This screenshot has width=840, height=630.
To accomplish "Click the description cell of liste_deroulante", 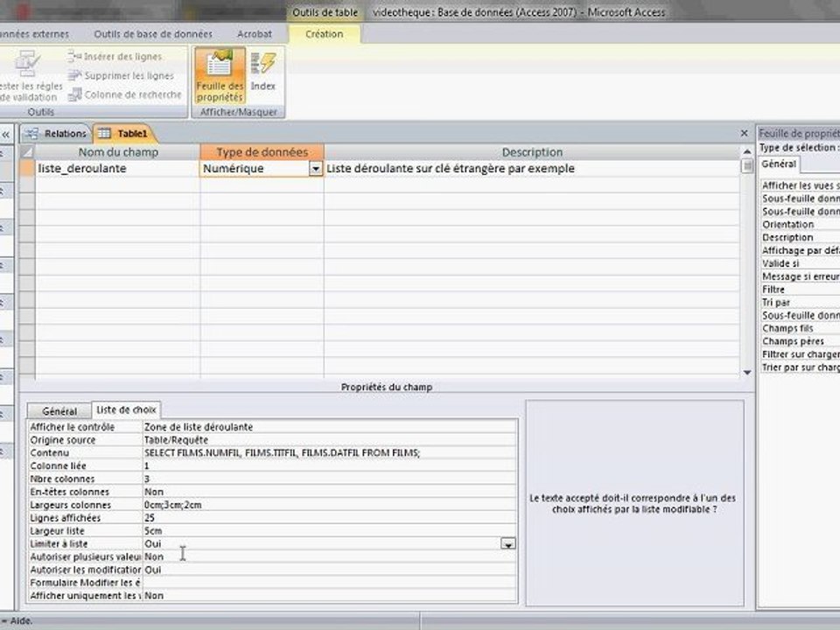I will point(531,168).
